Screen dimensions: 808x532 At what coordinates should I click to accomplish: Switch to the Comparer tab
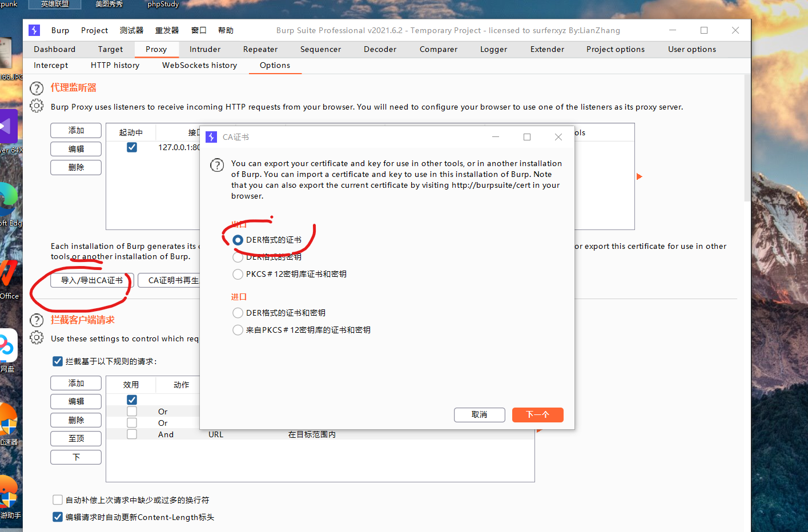439,49
